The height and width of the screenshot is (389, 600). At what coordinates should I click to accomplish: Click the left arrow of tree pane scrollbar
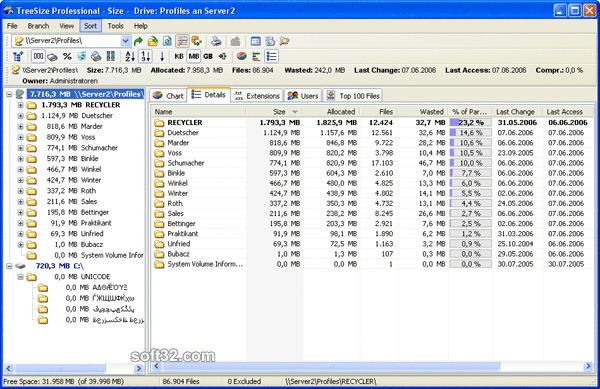[x=9, y=368]
